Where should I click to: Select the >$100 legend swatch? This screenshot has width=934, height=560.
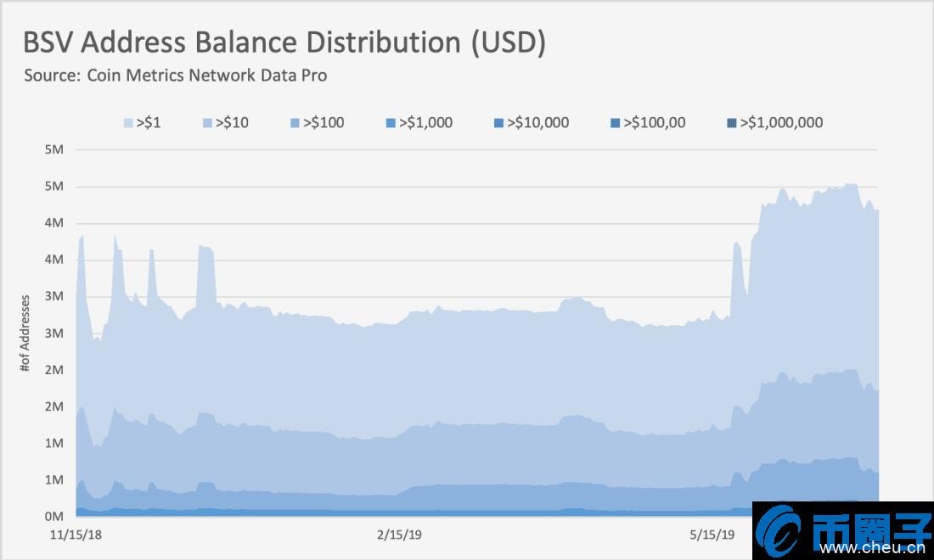click(294, 123)
